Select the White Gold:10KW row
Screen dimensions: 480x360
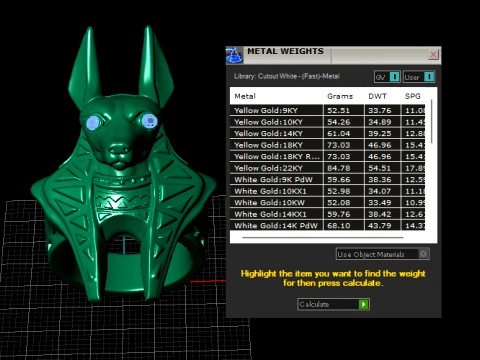click(327, 202)
